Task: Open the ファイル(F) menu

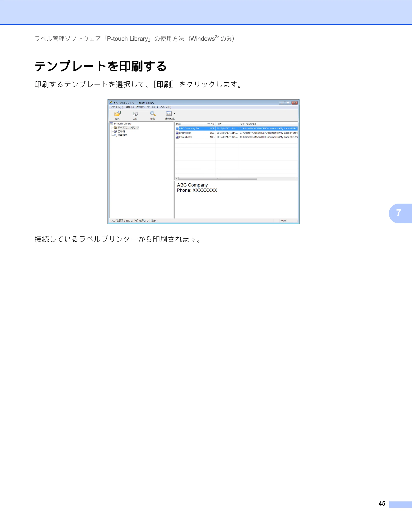Action: [x=117, y=107]
